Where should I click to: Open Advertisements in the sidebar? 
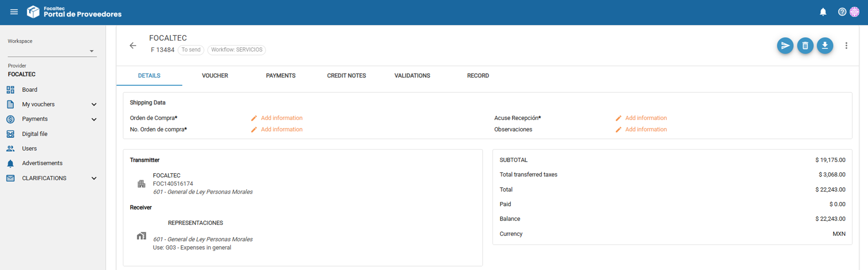coord(42,163)
